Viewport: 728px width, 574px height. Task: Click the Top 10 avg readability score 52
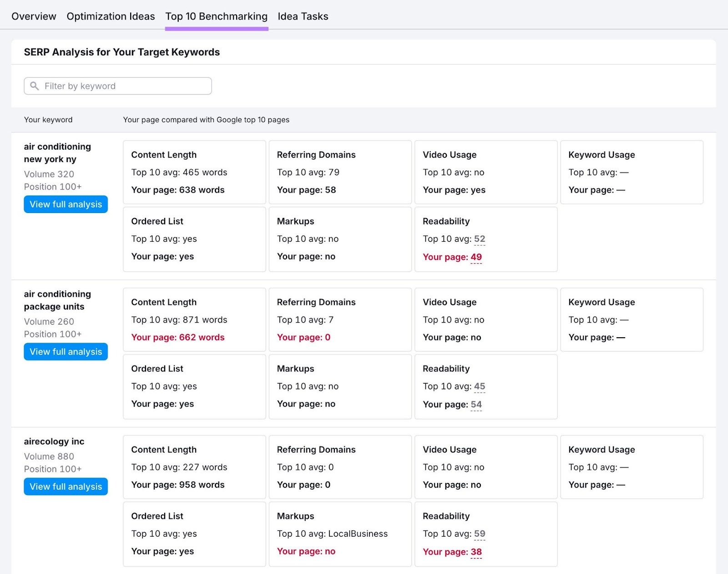480,239
